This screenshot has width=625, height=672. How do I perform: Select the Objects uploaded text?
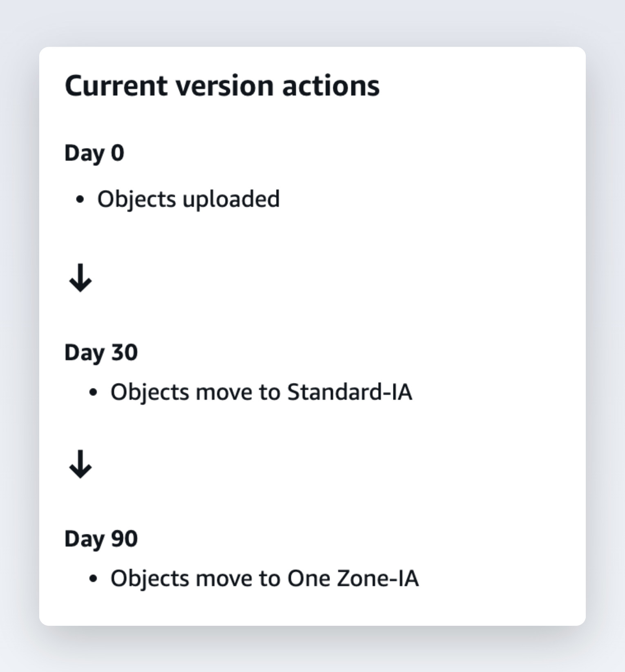pyautogui.click(x=188, y=200)
